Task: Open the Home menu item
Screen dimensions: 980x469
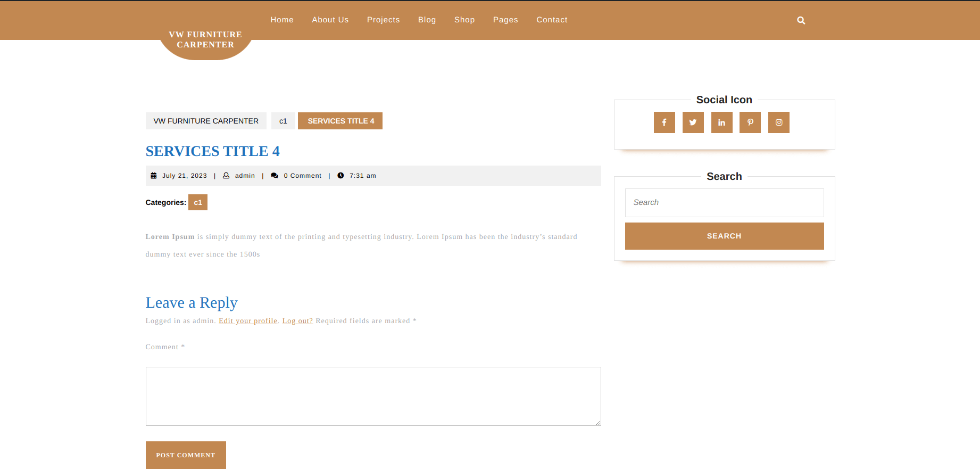Action: tap(282, 20)
